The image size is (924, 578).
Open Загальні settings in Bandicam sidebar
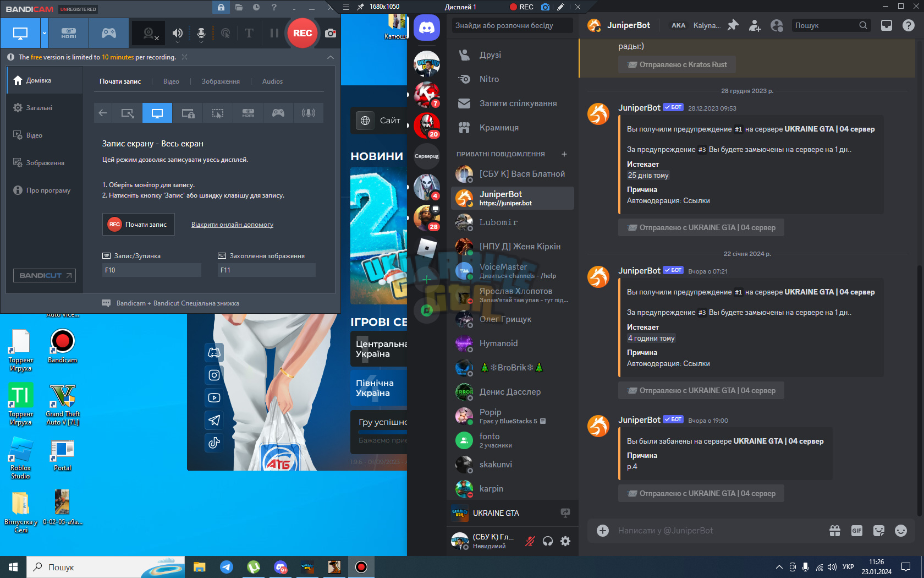coord(45,108)
